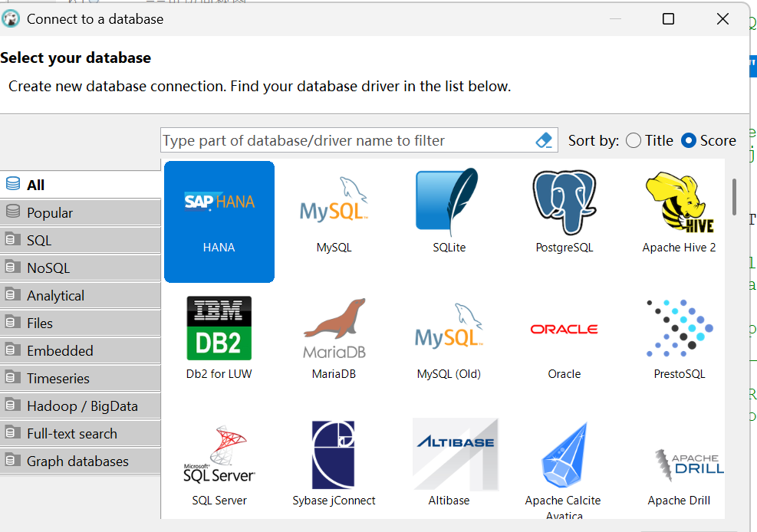Switch to the Analytical category
This screenshot has width=757, height=532.
[80, 295]
